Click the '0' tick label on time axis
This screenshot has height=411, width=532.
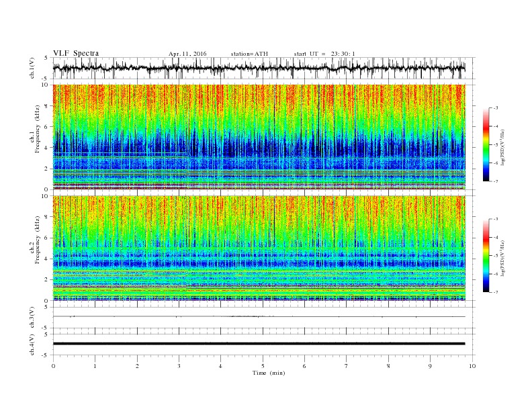click(53, 366)
